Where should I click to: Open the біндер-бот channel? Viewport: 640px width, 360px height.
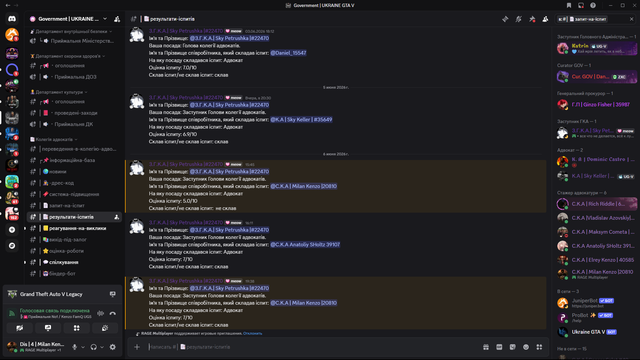click(75, 273)
